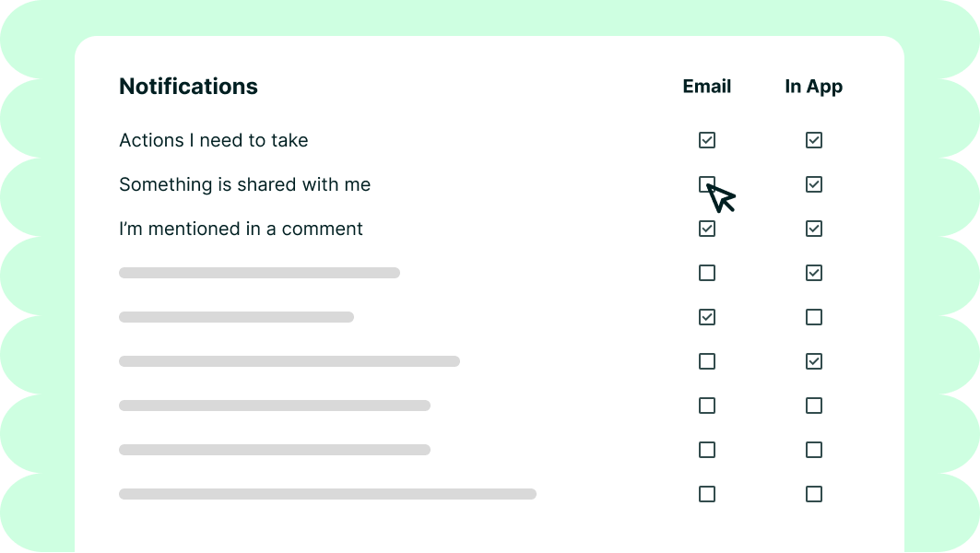Check the bottom row's In App box
This screenshot has height=553, width=980.
point(814,494)
